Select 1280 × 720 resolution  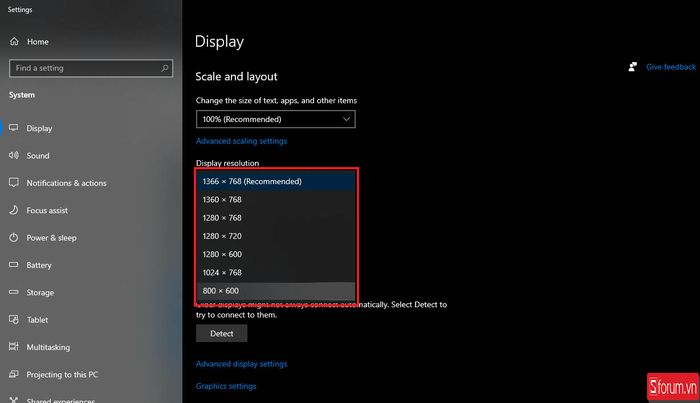(x=276, y=236)
